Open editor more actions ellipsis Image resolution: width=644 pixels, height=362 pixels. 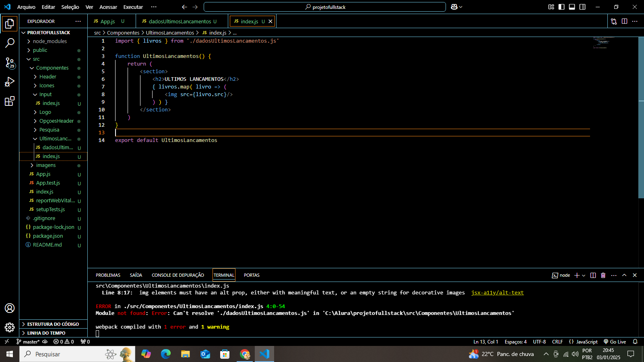(635, 21)
